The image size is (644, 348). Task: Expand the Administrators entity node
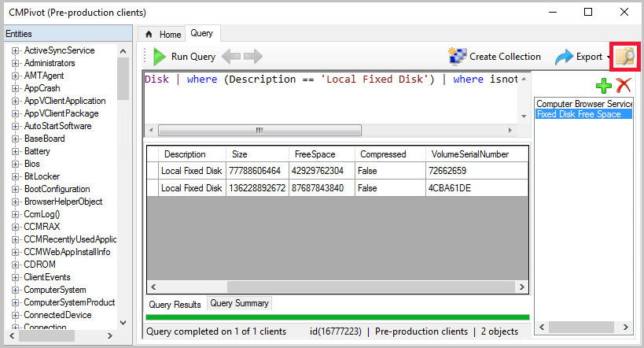(15, 63)
